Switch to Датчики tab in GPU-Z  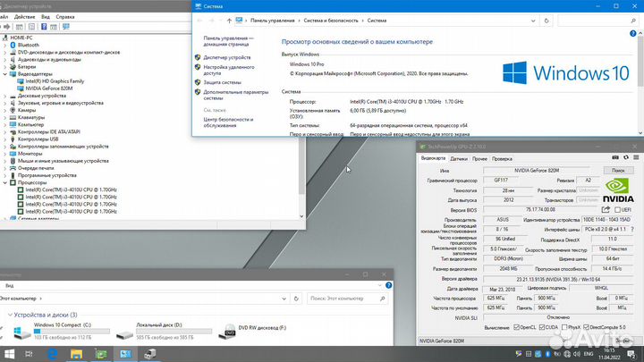[x=459, y=159]
